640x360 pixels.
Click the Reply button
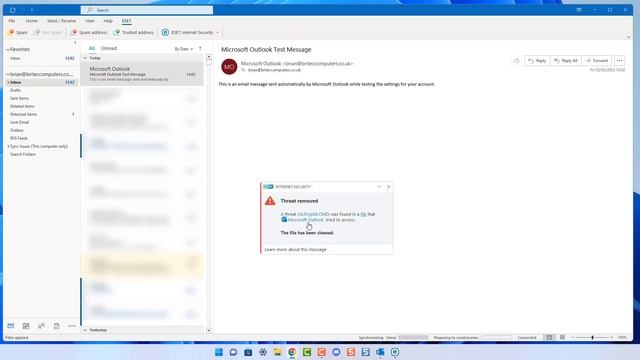(537, 60)
